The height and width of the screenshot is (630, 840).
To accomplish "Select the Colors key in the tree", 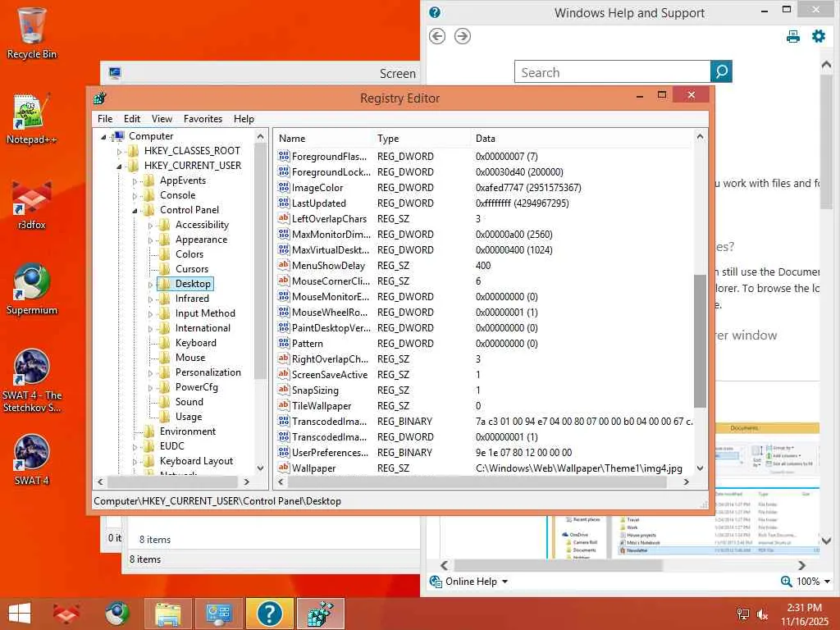I will coord(189,254).
